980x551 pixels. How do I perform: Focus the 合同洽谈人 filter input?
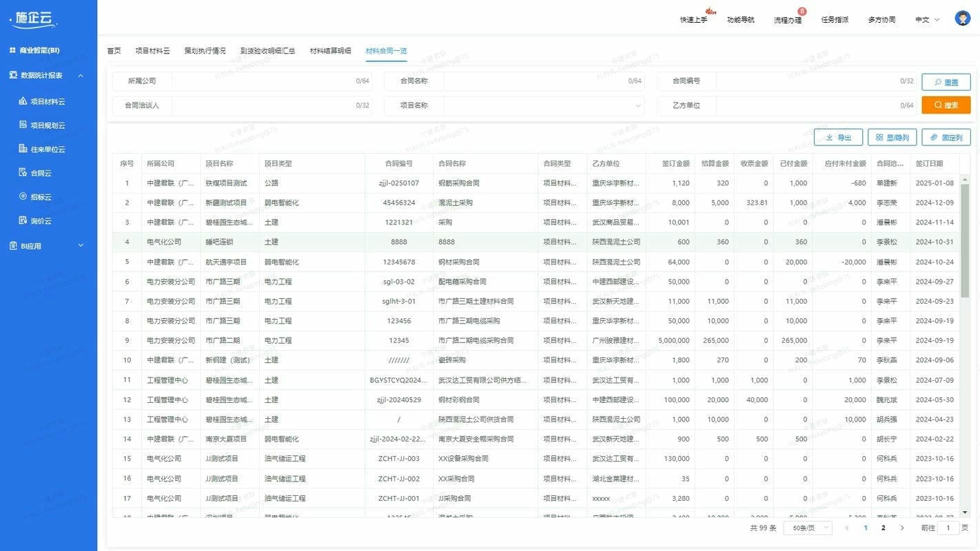(x=272, y=105)
